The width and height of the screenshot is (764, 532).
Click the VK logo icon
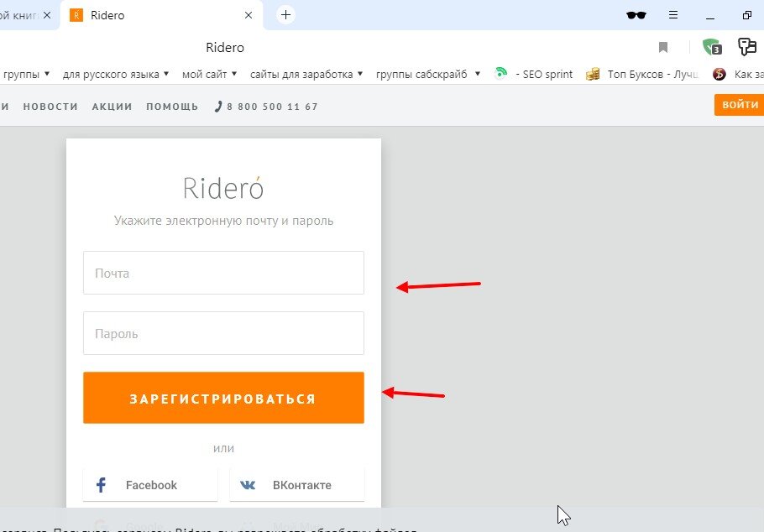(248, 485)
